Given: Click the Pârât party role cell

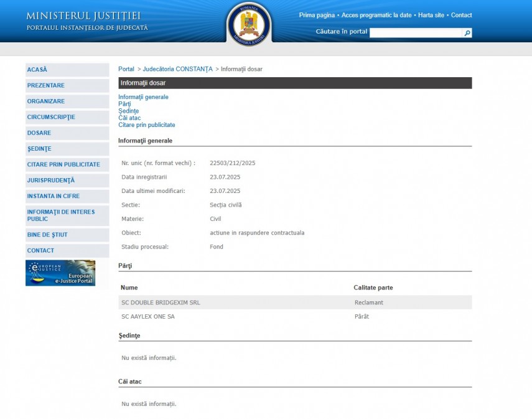Looking at the screenshot, I should 362,316.
